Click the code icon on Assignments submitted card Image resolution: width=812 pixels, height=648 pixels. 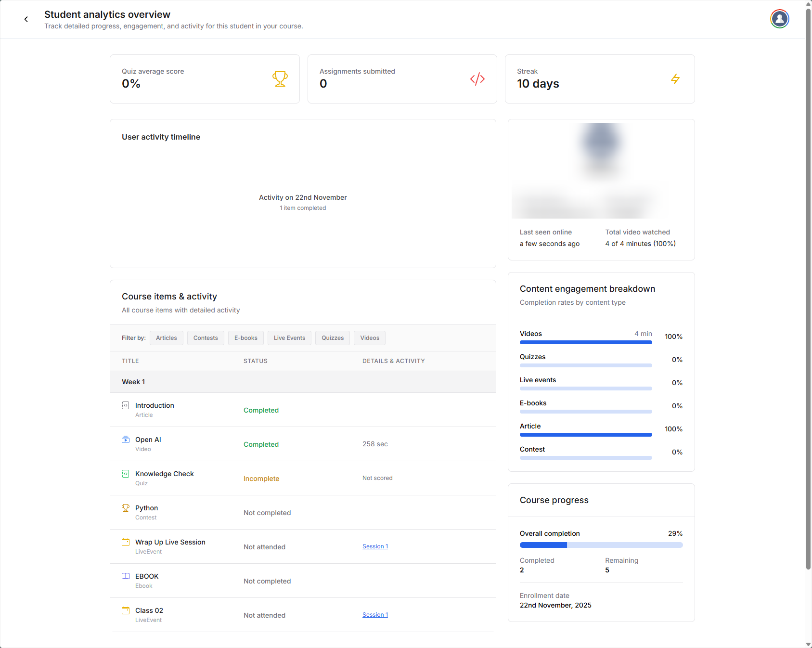[477, 79]
